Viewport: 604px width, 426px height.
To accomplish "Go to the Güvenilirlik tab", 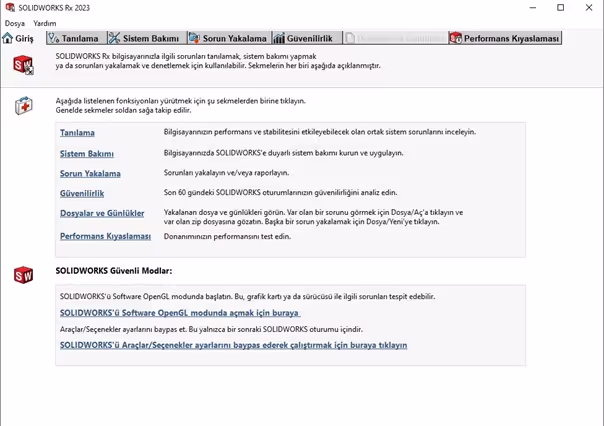I will click(307, 38).
